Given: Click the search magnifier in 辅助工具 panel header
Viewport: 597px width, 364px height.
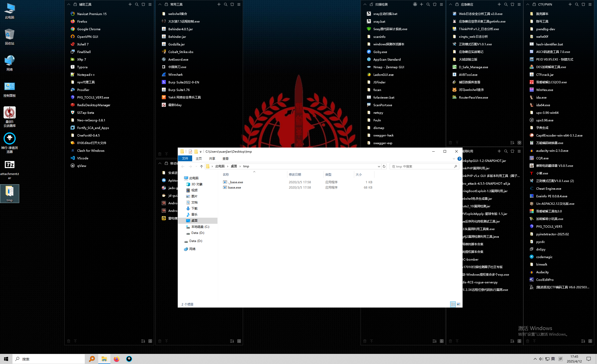Looking at the screenshot, I should pos(137,4).
